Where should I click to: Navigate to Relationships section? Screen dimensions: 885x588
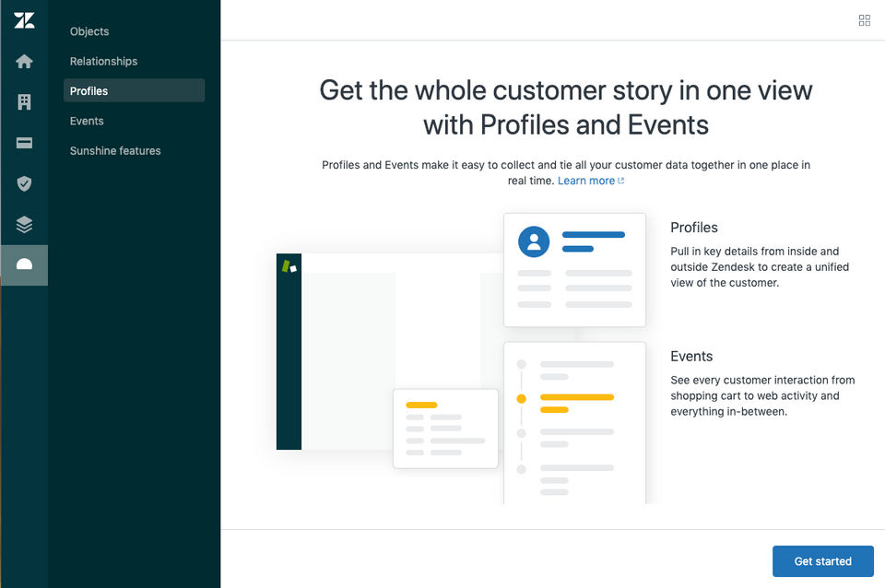[x=103, y=61]
